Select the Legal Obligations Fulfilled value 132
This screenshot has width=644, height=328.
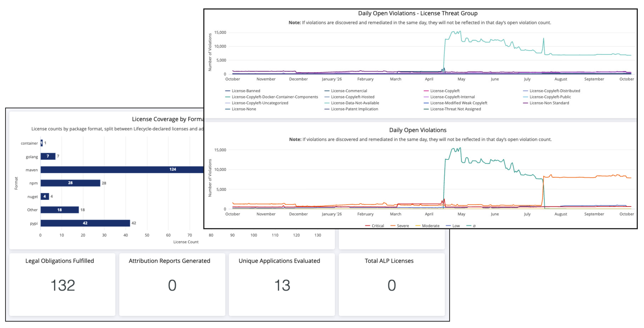[x=63, y=285]
